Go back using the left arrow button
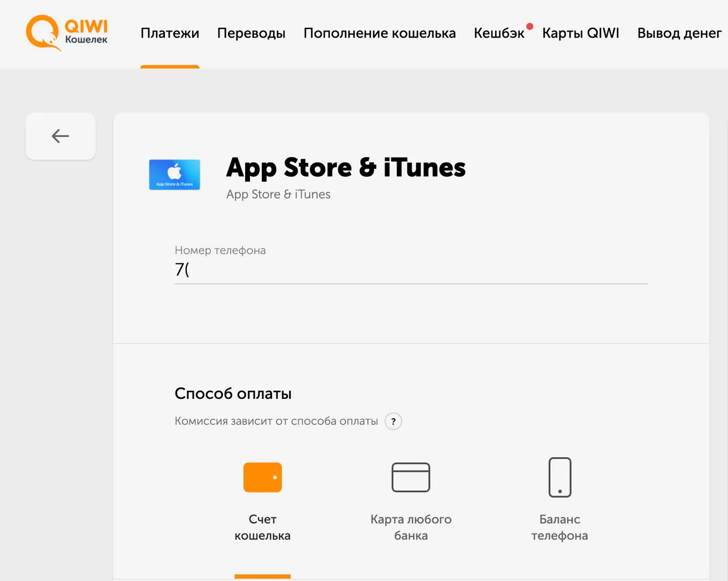Image resolution: width=728 pixels, height=581 pixels. click(60, 136)
